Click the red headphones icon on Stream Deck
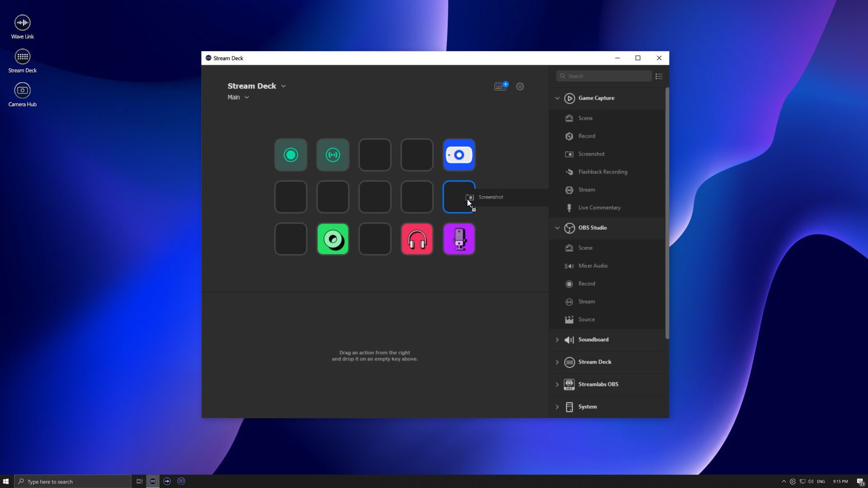 pos(417,239)
